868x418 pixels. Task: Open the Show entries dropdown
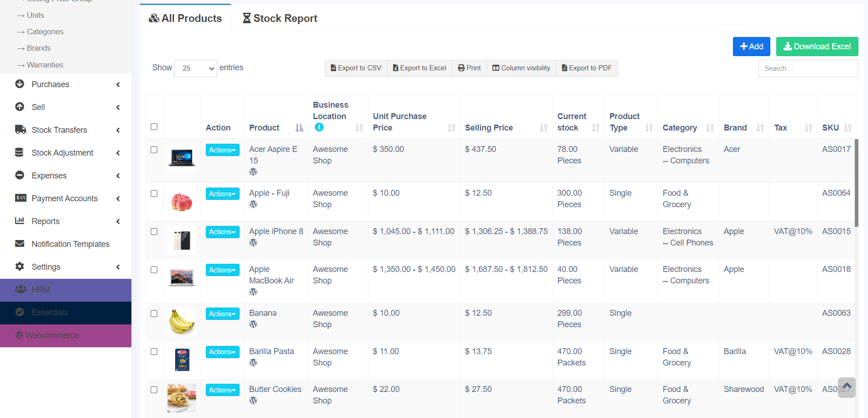pos(196,68)
